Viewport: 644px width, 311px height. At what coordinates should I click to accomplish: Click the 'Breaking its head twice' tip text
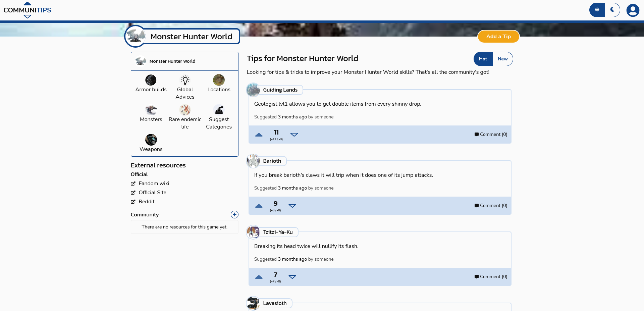[x=306, y=246]
